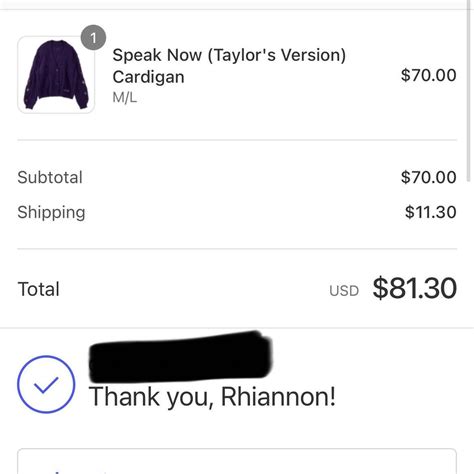Click the word Cardigan in the product name
The width and height of the screenshot is (474, 474).
point(148,77)
